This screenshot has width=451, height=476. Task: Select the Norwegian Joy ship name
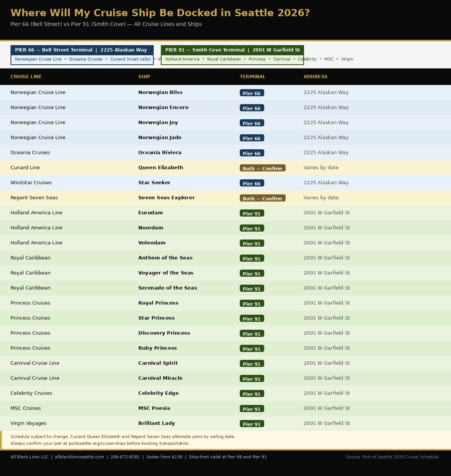point(158,123)
